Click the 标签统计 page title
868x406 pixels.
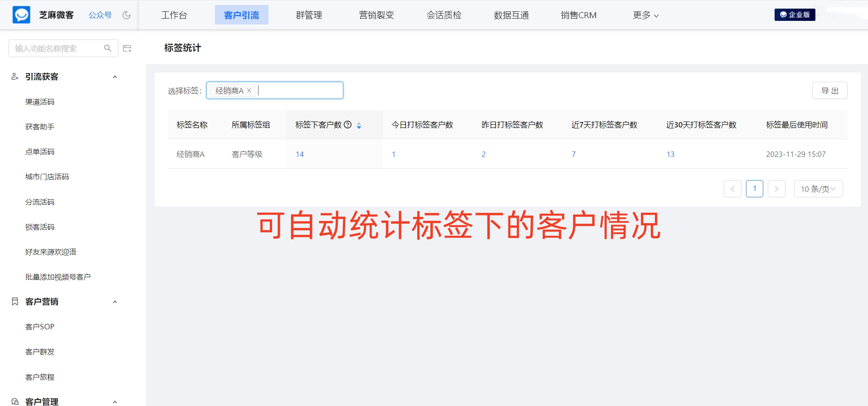click(x=183, y=48)
